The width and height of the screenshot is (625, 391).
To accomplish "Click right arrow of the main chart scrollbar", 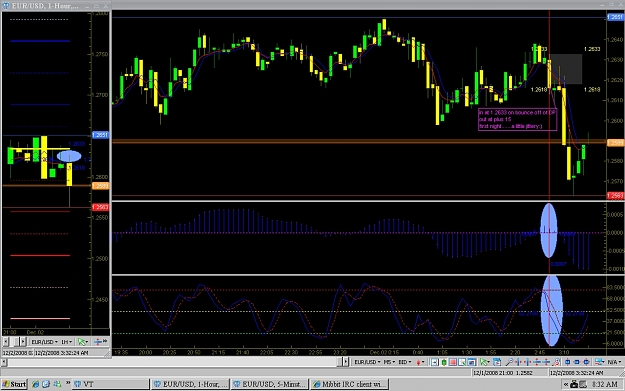I will coord(346,362).
